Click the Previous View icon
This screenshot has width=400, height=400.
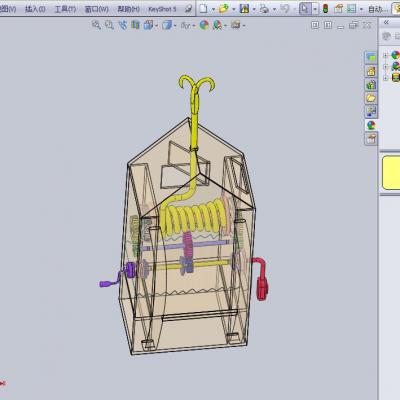coord(122,25)
